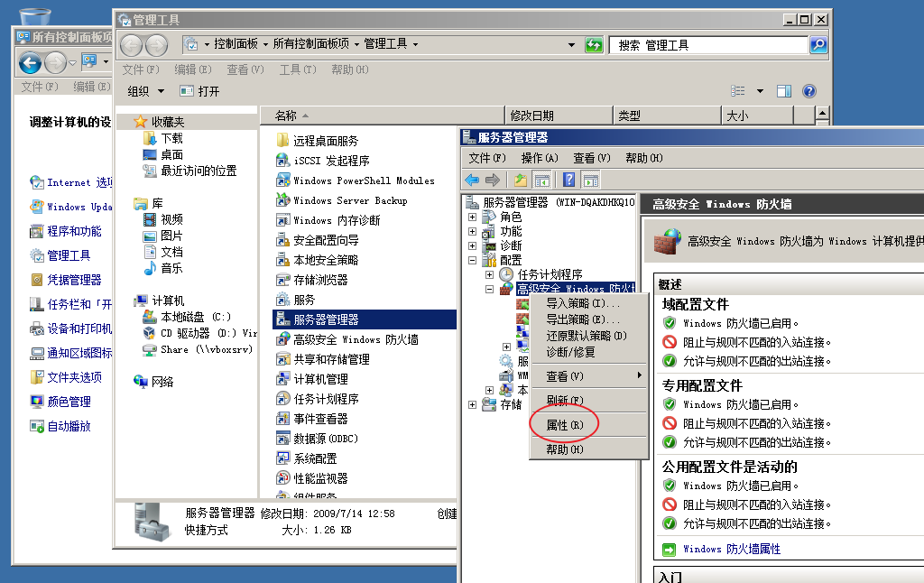Viewport: 924px width, 583px height.
Task: Select 存储浏览器 shortcut
Action: tap(312, 280)
